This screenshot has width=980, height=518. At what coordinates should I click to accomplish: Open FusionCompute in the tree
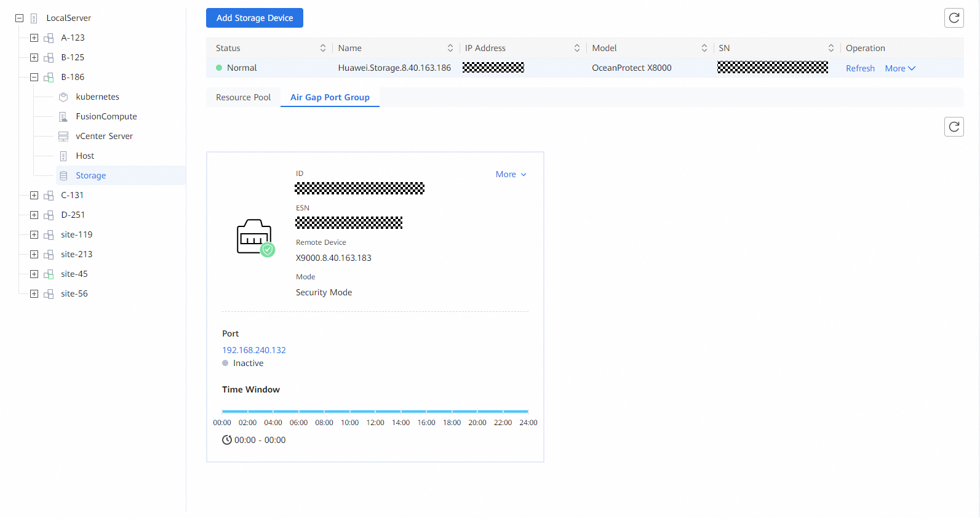click(x=106, y=116)
